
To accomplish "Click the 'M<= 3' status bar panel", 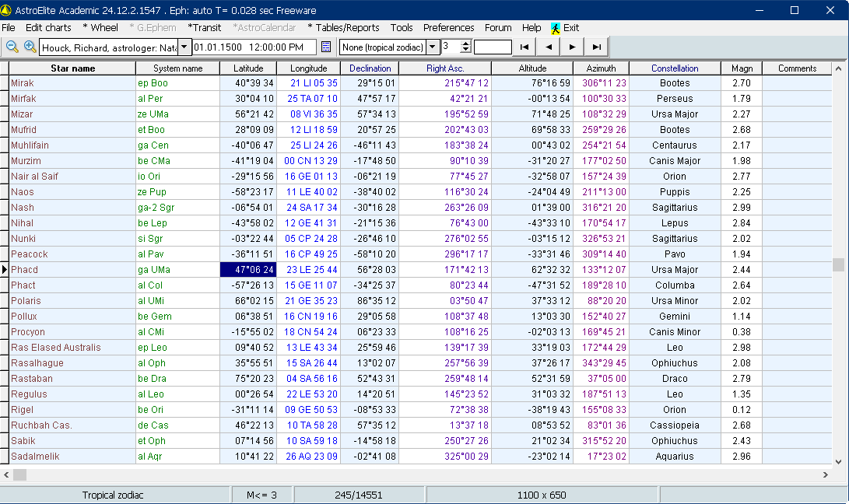I will point(261,495).
